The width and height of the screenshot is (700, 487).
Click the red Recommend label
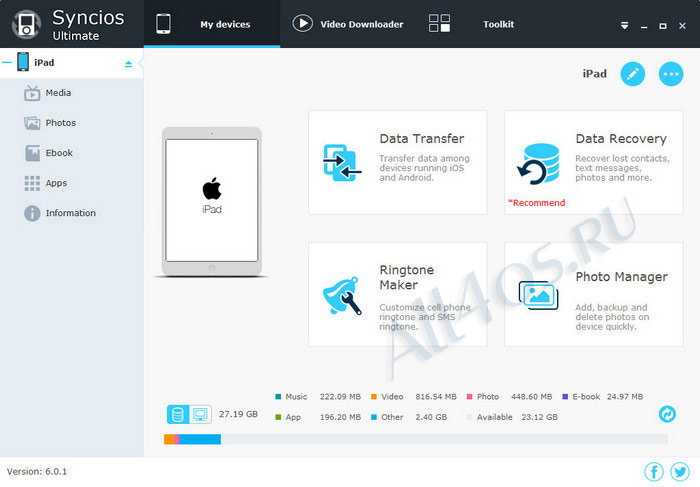tap(537, 203)
